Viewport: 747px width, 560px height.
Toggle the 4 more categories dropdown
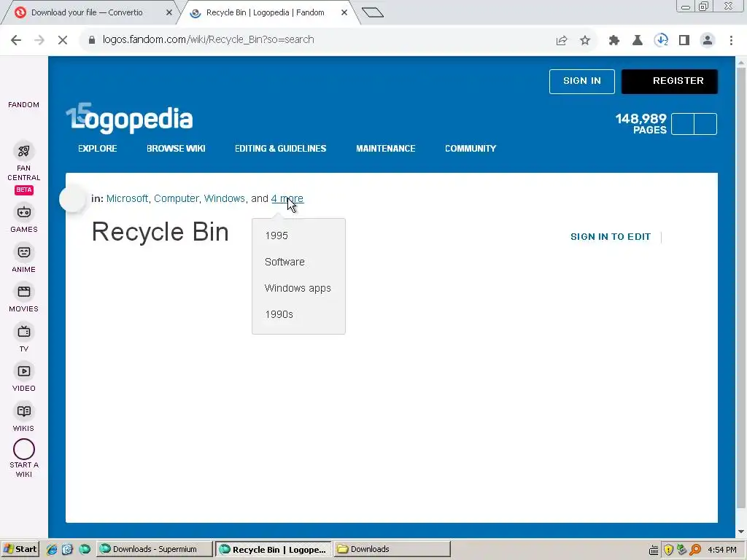point(287,198)
